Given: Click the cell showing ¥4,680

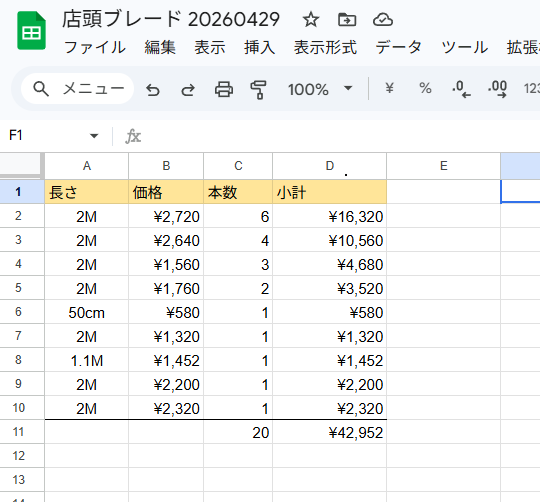Looking at the screenshot, I should coord(330,264).
